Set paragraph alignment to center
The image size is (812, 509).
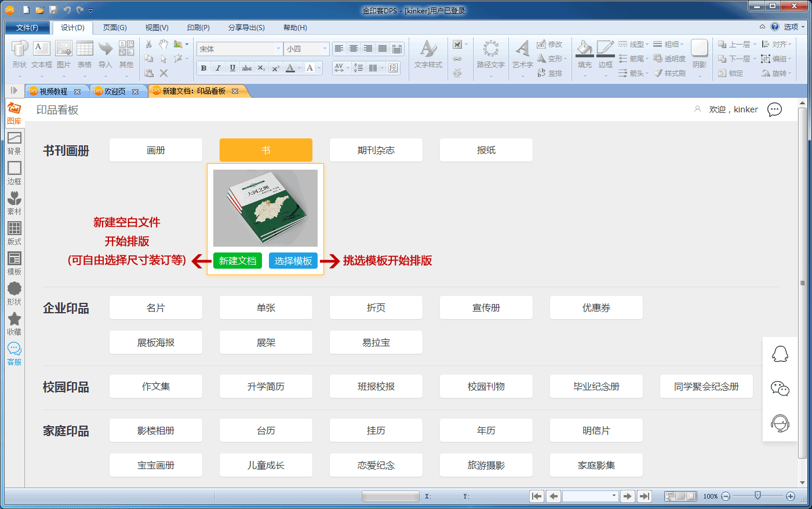click(354, 49)
